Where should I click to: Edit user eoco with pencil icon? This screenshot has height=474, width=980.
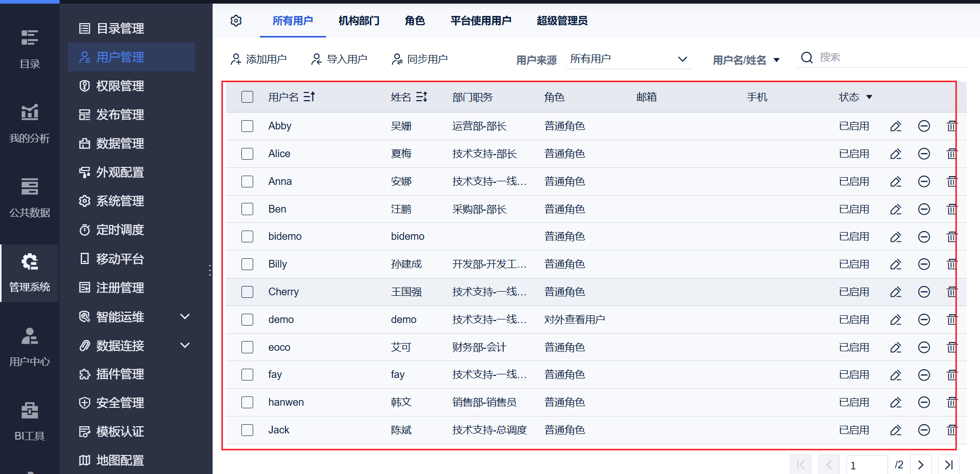click(x=896, y=347)
